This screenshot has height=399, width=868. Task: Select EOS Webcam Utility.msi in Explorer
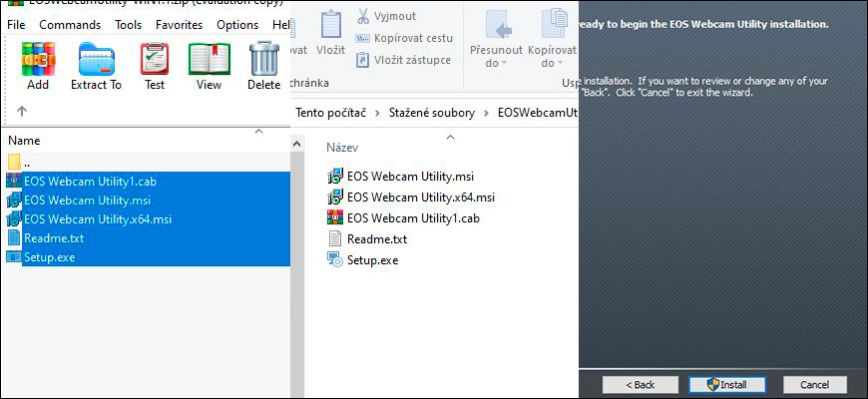[410, 177]
